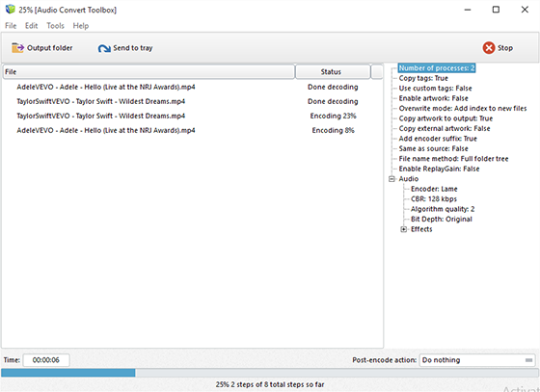Viewport: 540px width, 392px height.
Task: Click the Send to tray arrow icon
Action: [x=104, y=48]
